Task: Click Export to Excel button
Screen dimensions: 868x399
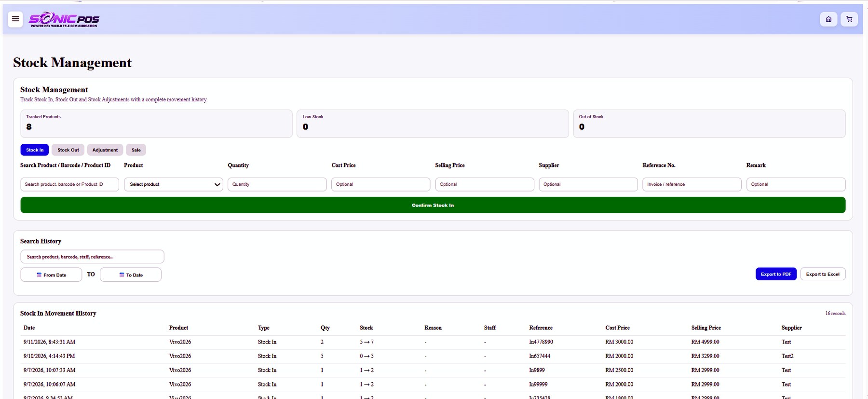Action: 823,274
